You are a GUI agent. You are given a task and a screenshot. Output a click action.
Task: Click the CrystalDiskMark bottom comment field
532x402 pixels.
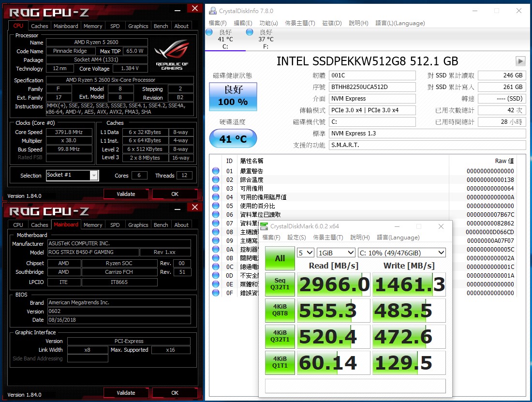[355, 386]
